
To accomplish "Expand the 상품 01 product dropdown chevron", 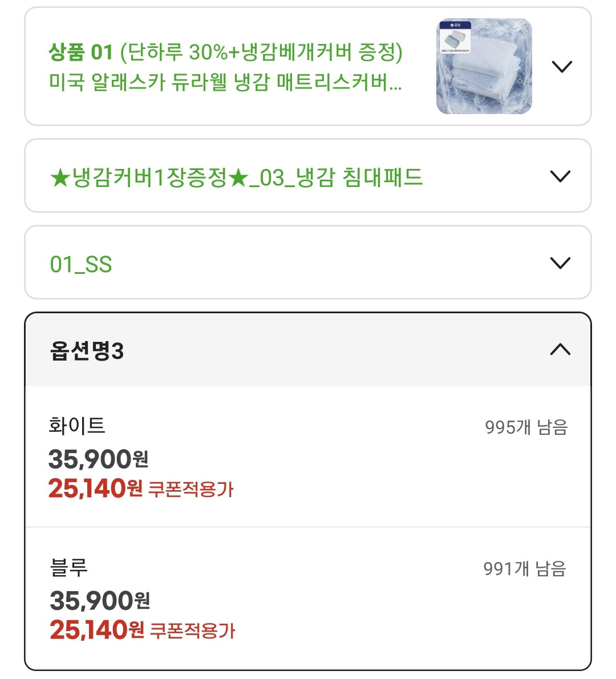I will 562,67.
